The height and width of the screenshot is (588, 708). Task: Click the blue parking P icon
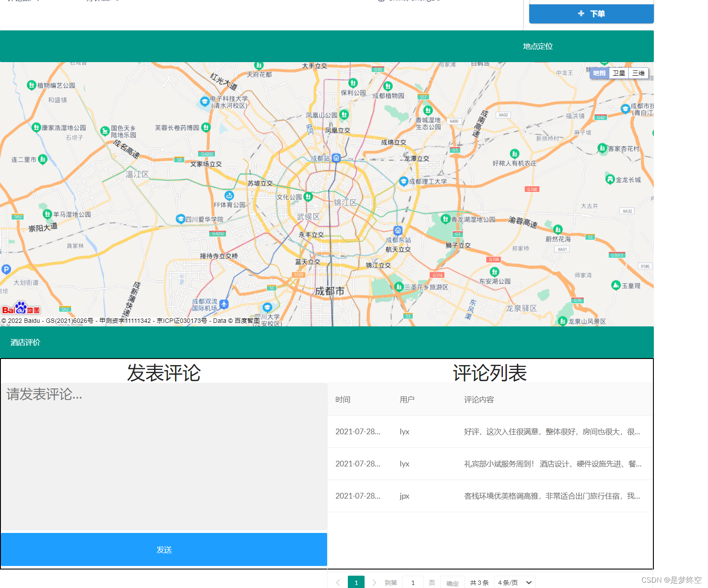pyautogui.click(x=6, y=269)
